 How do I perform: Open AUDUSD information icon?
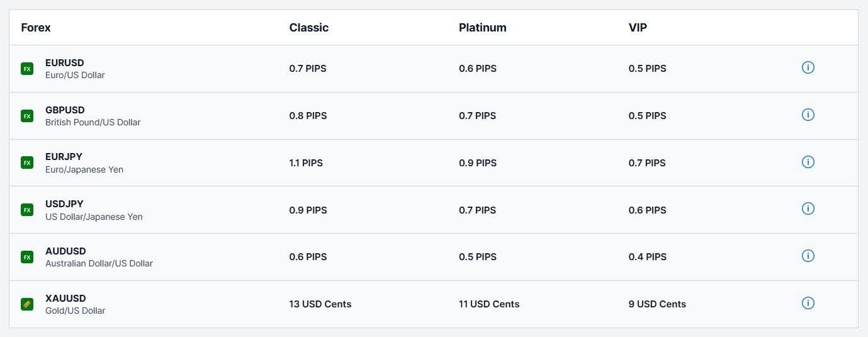click(x=808, y=256)
